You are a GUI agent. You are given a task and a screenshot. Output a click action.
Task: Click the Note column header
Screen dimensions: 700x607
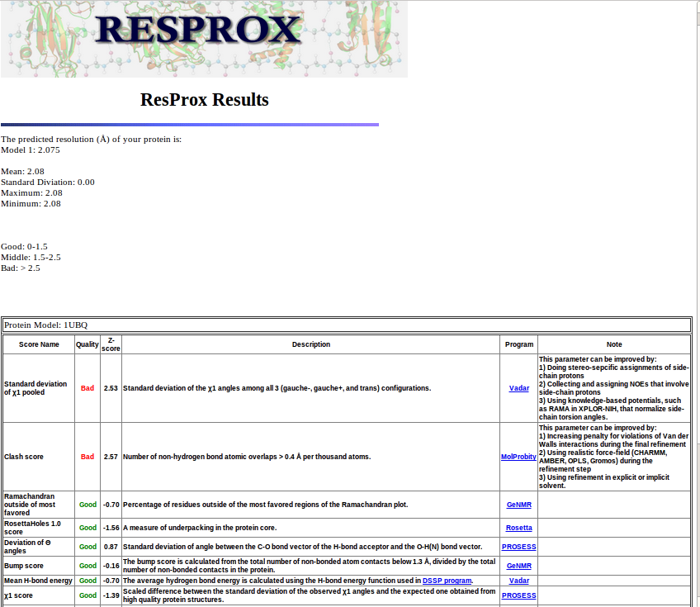614,344
